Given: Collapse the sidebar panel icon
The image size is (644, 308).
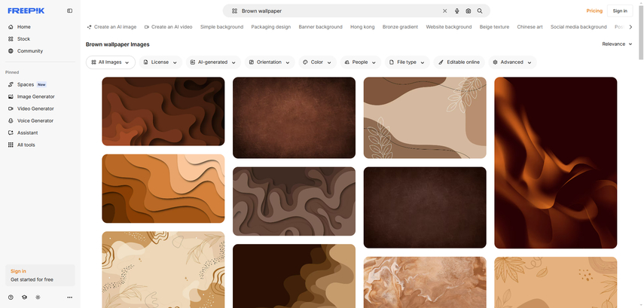Looking at the screenshot, I should pyautogui.click(x=70, y=11).
